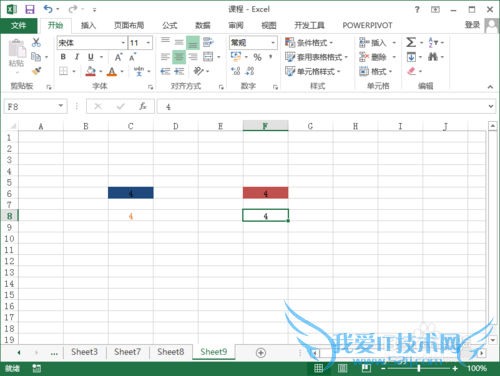Click the Copy icon
The width and height of the screenshot is (500, 376).
(x=36, y=57)
